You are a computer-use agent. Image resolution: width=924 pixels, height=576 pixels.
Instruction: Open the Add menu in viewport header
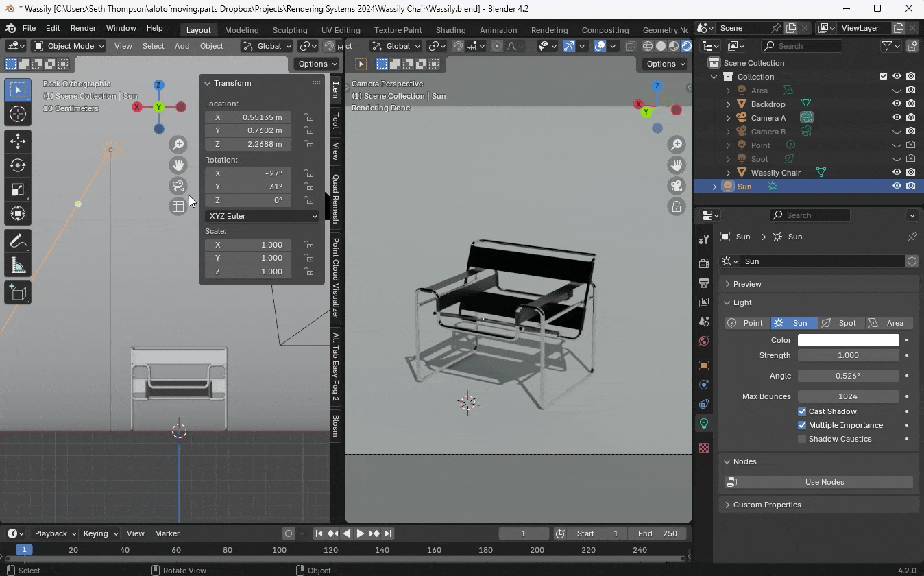pyautogui.click(x=182, y=46)
